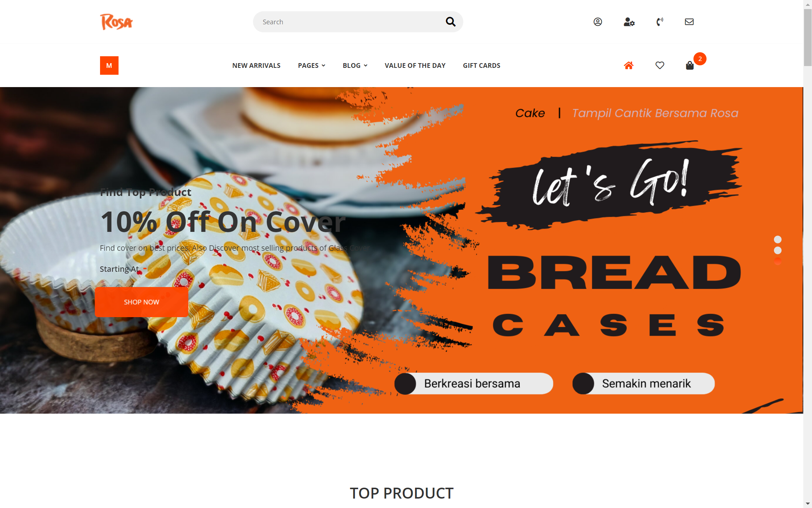Viewport: 812px width, 508px height.
Task: Select the third orange slider dot
Action: tap(778, 261)
